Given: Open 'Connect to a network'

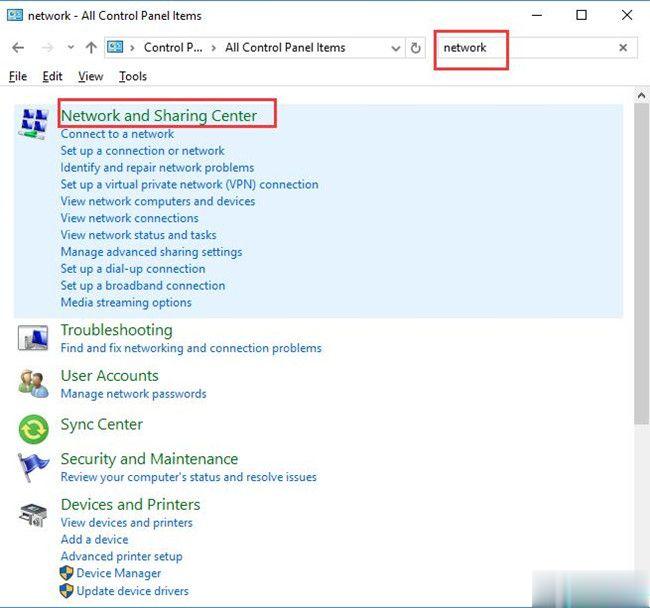Looking at the screenshot, I should click(x=117, y=134).
